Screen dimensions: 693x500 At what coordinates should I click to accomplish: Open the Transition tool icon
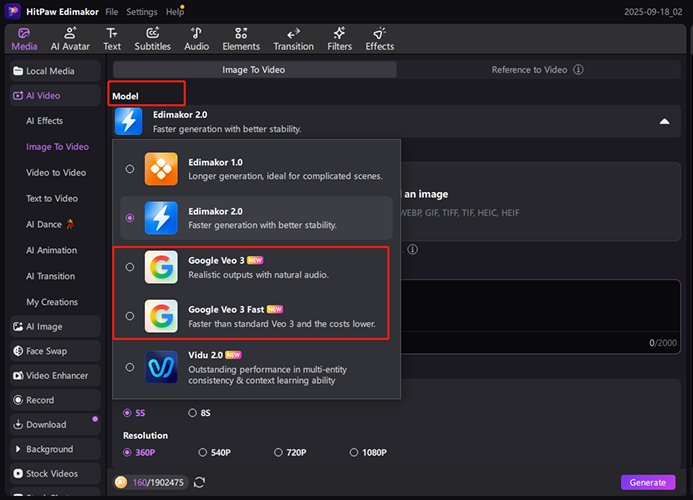pyautogui.click(x=293, y=33)
